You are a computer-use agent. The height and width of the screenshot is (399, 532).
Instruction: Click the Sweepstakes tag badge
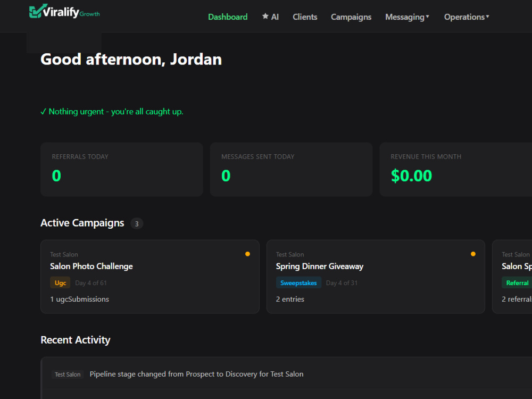click(x=298, y=282)
